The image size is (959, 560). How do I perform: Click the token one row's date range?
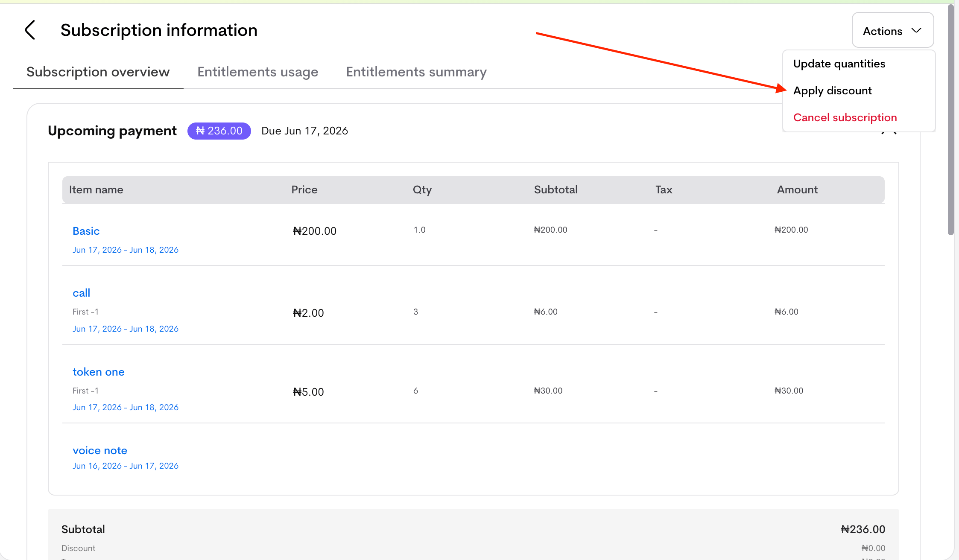pyautogui.click(x=126, y=407)
